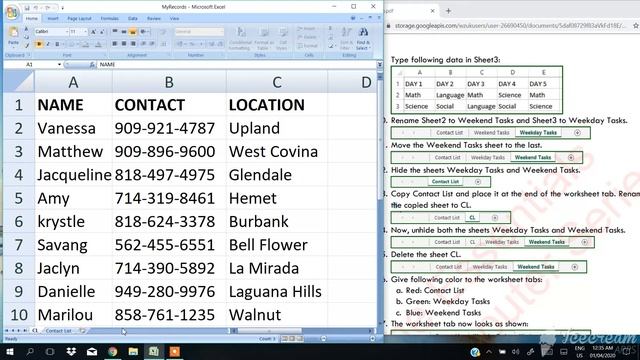Open Format as Table gallery
Viewport: 640px width, 360px height.
coord(264,38)
